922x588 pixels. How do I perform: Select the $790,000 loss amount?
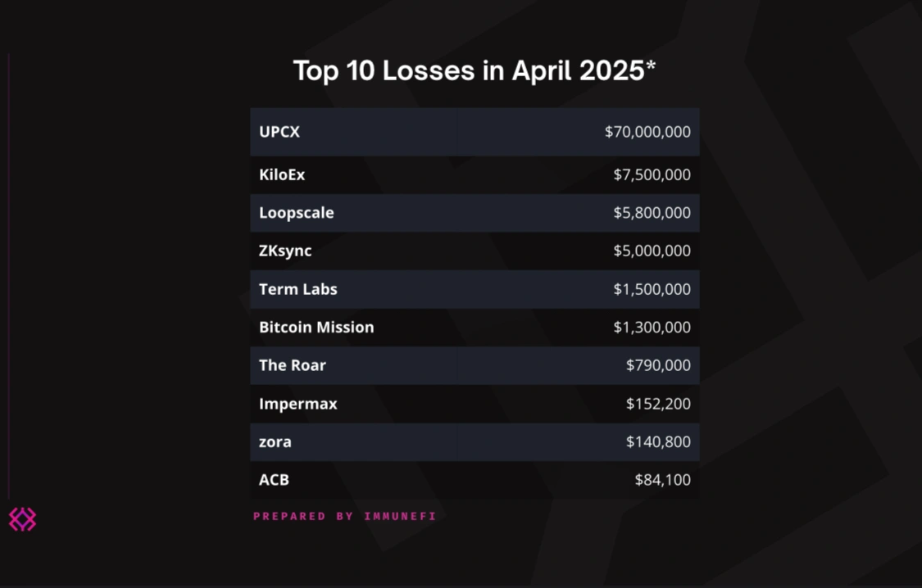[x=658, y=365]
